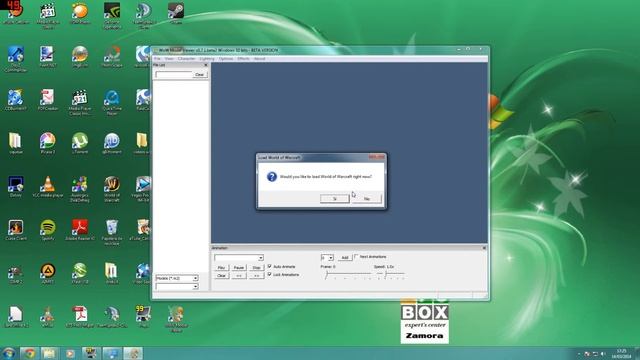
Task: Select the World of Warcraft desktop icon
Action: pyautogui.click(x=111, y=189)
